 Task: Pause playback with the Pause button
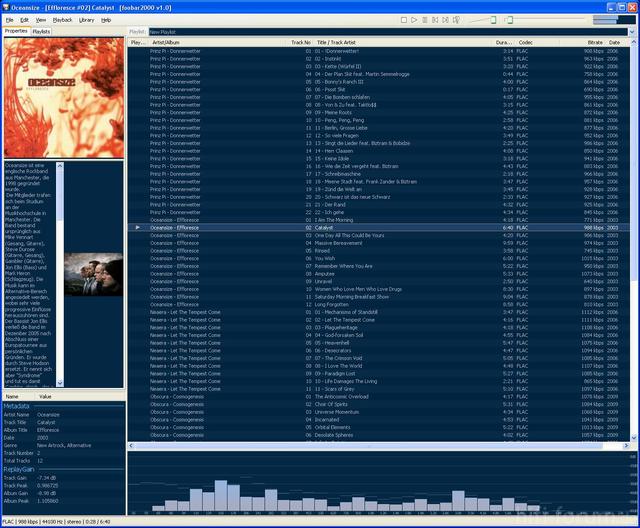click(425, 20)
